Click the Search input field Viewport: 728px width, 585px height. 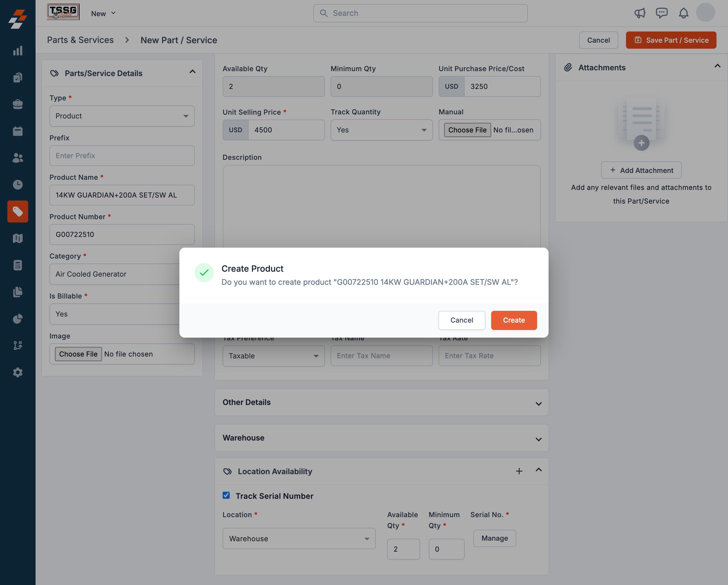[420, 13]
